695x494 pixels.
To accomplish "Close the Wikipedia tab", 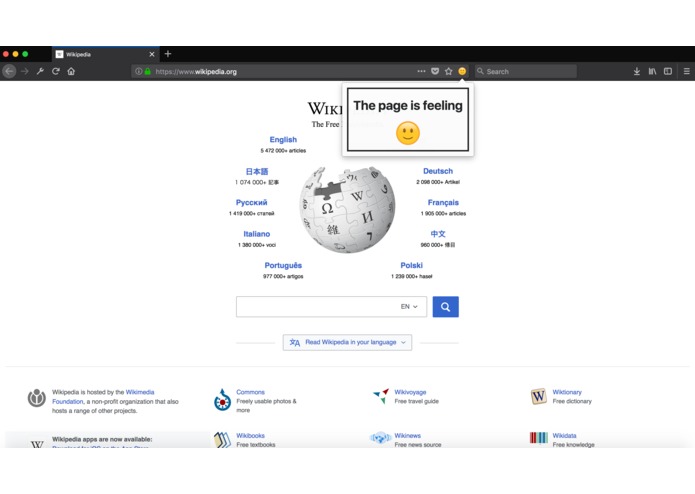I will click(152, 54).
